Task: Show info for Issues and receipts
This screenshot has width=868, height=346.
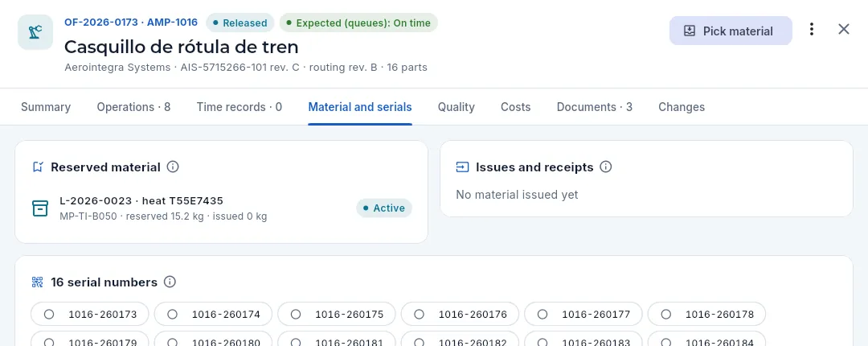Action: coord(606,167)
